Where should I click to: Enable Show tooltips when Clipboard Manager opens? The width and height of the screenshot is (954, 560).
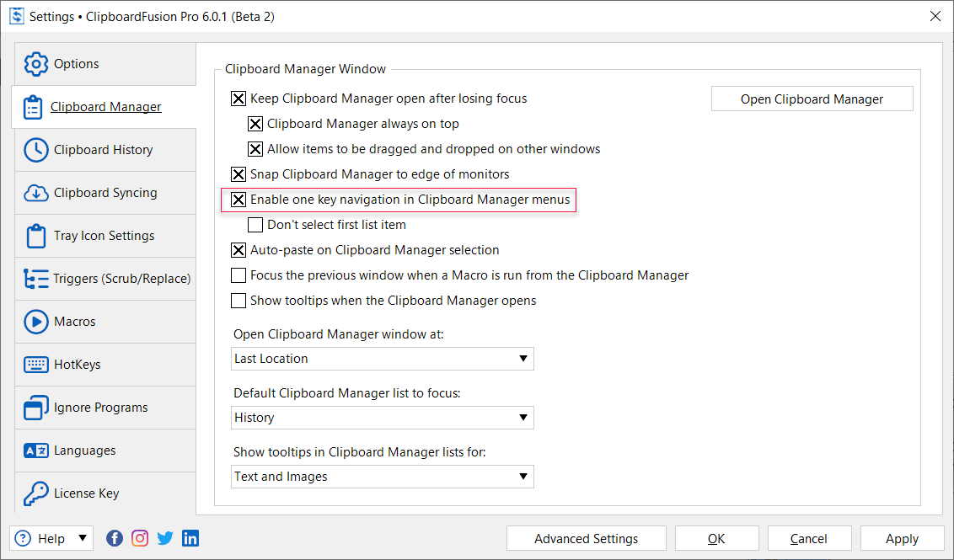(x=238, y=301)
